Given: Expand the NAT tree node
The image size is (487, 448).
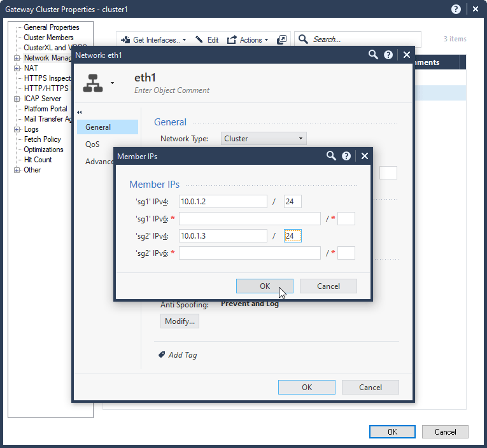Looking at the screenshot, I should [17, 68].
